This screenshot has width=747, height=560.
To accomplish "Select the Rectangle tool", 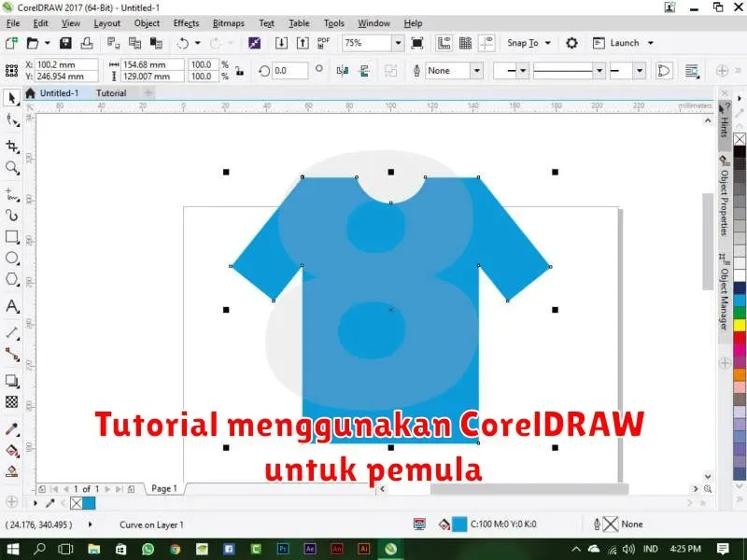I will point(12,237).
